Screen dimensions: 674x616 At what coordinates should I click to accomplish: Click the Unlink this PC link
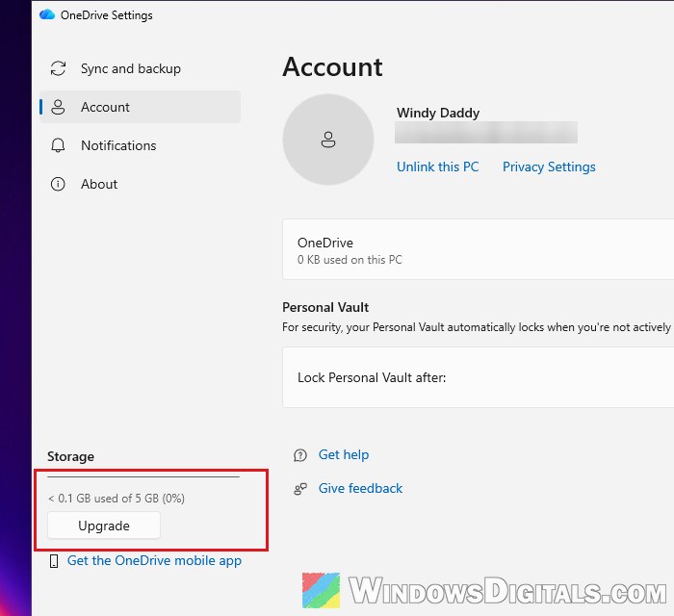point(437,167)
